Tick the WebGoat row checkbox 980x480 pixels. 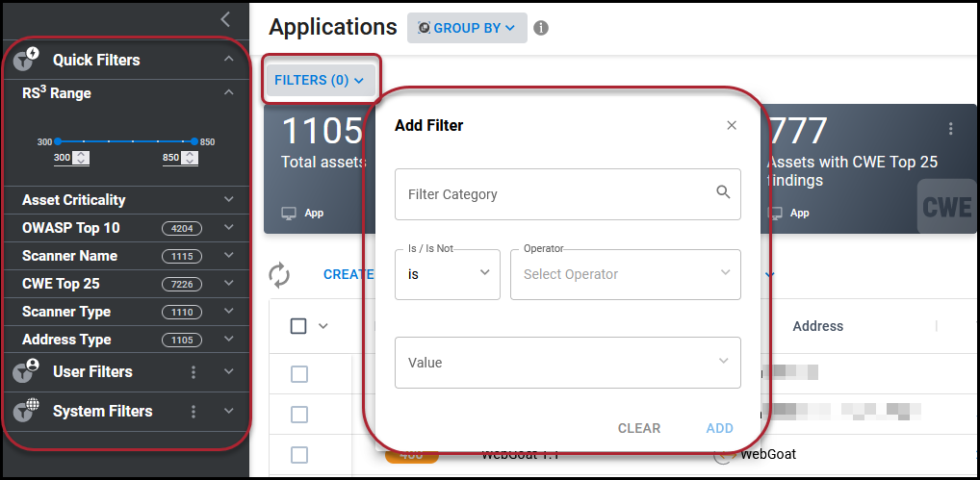click(299, 455)
